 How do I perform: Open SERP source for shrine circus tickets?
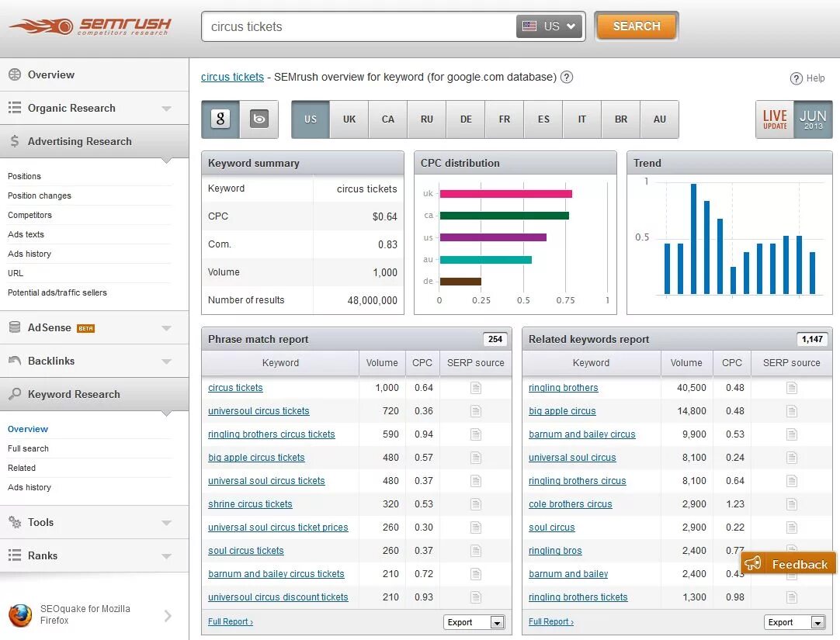[x=476, y=504]
